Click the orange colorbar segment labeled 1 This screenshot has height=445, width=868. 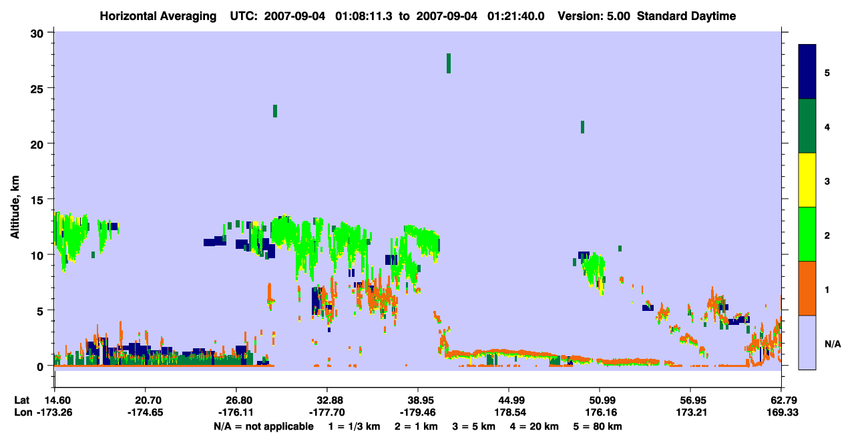click(807, 288)
